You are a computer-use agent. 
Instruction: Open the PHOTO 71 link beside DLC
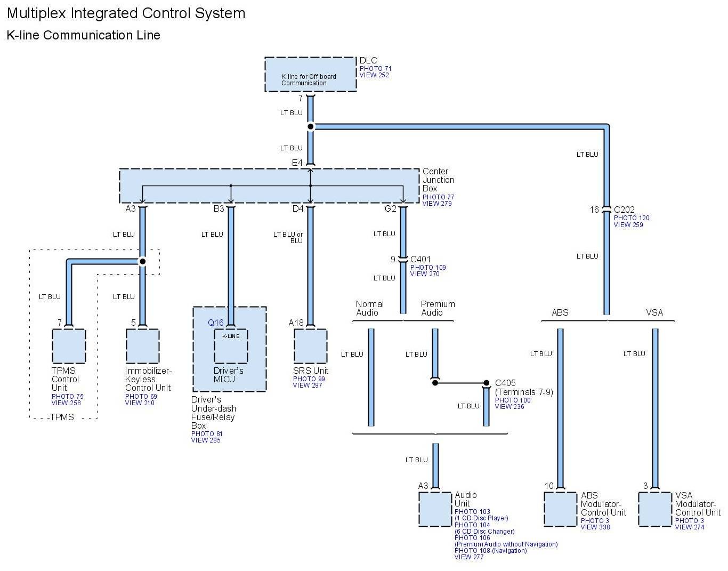(375, 69)
